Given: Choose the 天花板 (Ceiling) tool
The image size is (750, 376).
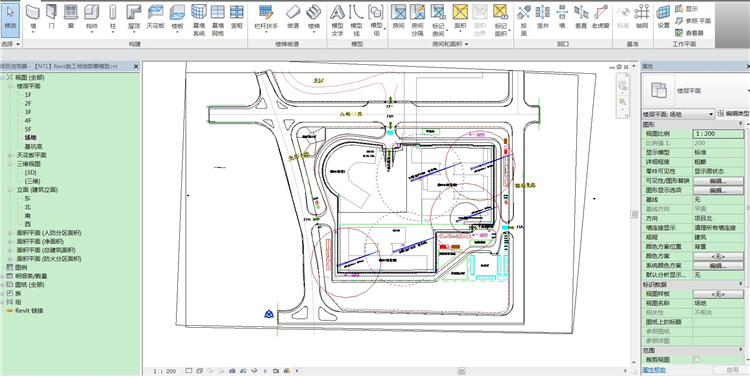Looking at the screenshot, I should (x=155, y=18).
